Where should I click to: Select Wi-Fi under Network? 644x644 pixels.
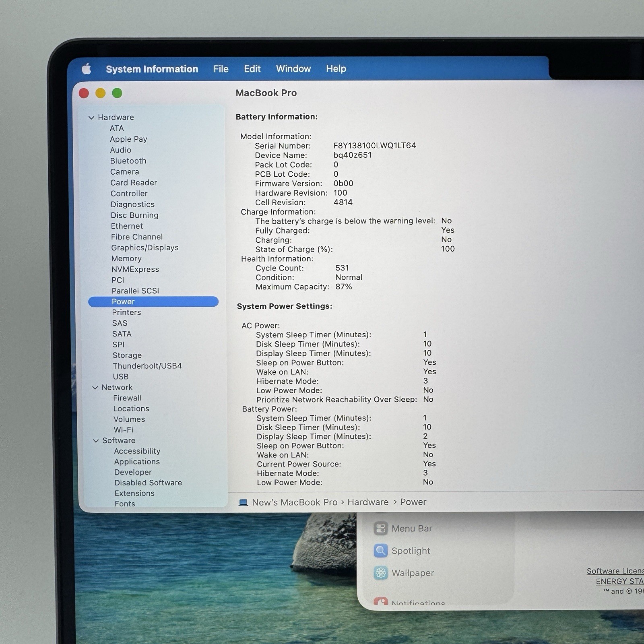[x=123, y=430]
